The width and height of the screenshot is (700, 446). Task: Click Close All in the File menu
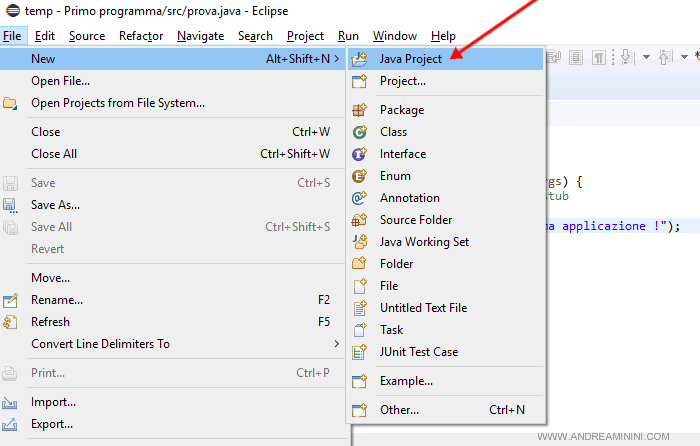(54, 154)
